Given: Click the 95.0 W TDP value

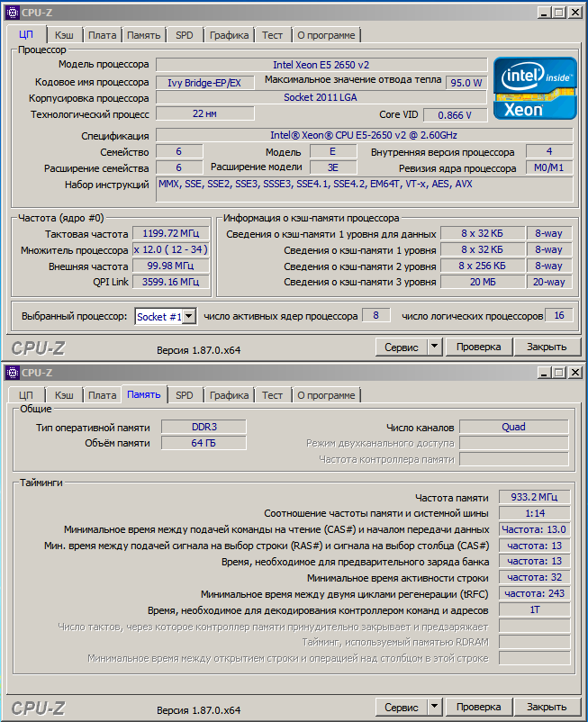Looking at the screenshot, I should [466, 83].
